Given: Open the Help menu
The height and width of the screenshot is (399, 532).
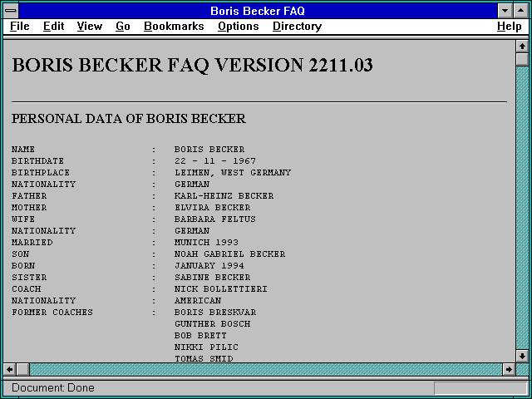Looking at the screenshot, I should pyautogui.click(x=510, y=27).
